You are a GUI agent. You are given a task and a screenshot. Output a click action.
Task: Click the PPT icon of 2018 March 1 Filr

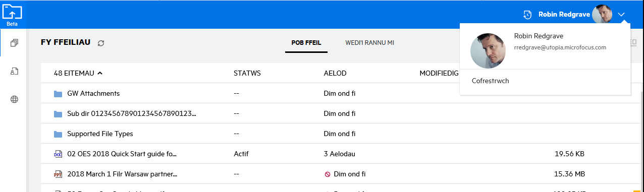(58, 174)
